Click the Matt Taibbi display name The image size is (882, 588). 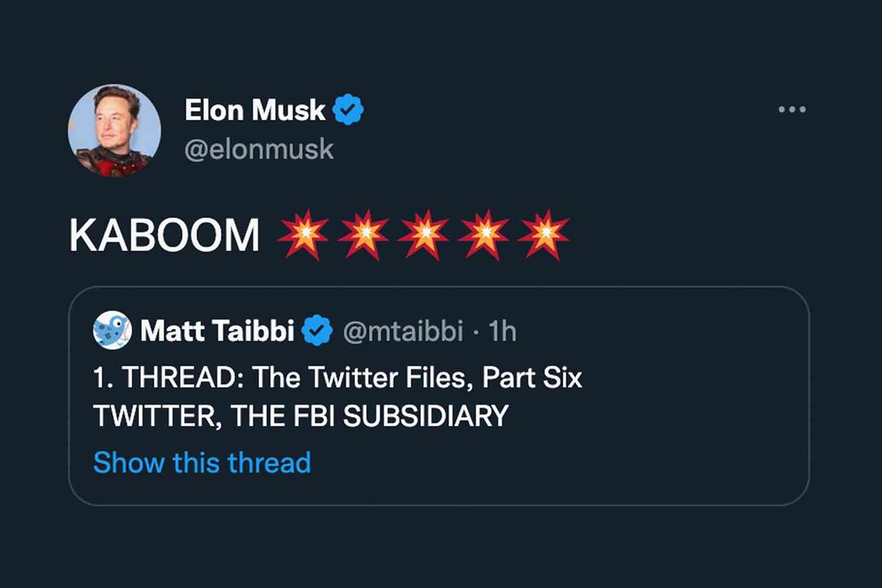click(218, 331)
